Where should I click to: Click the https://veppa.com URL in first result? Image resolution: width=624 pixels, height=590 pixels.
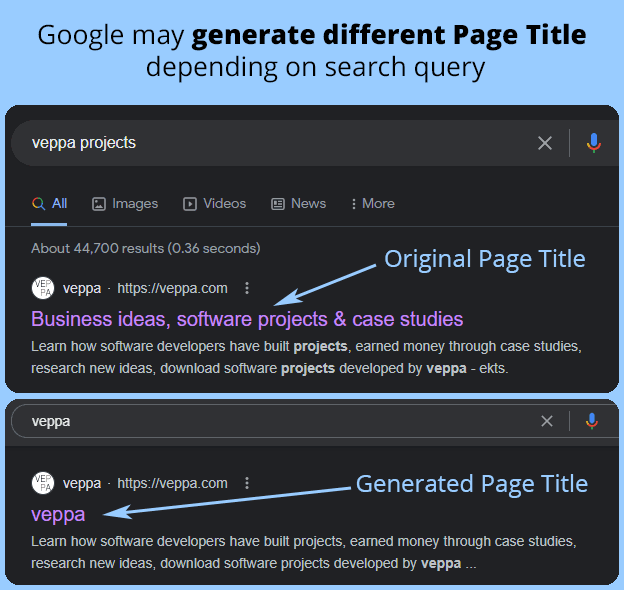tap(172, 288)
